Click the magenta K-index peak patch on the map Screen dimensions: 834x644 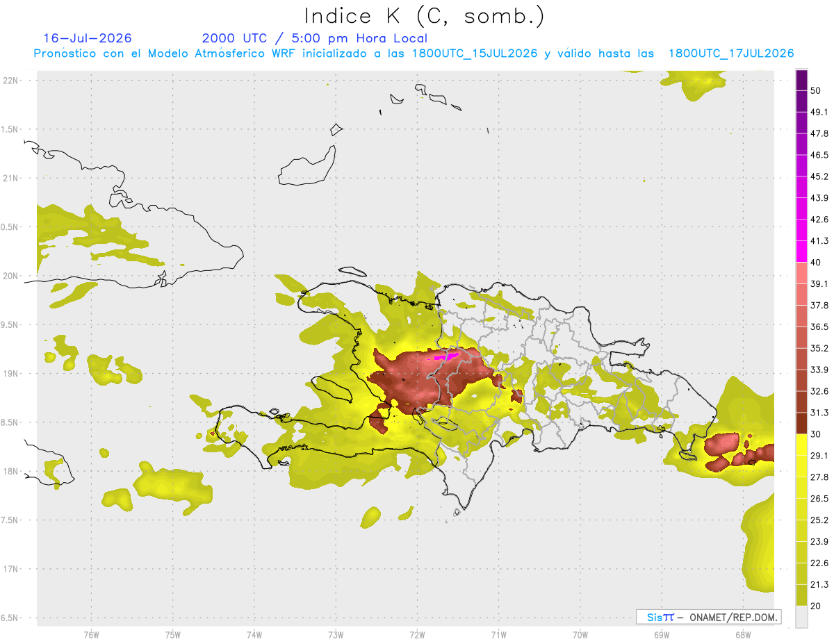446,356
